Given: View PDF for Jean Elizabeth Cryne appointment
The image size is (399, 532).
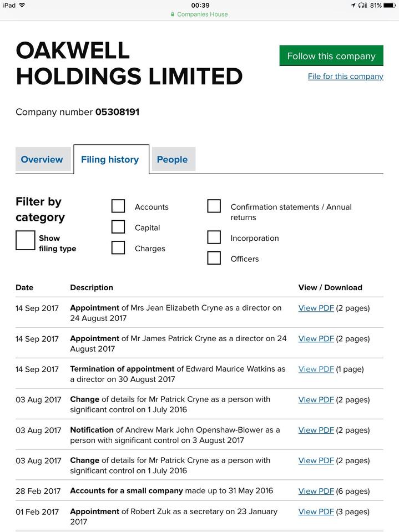Looking at the screenshot, I should click(x=316, y=308).
